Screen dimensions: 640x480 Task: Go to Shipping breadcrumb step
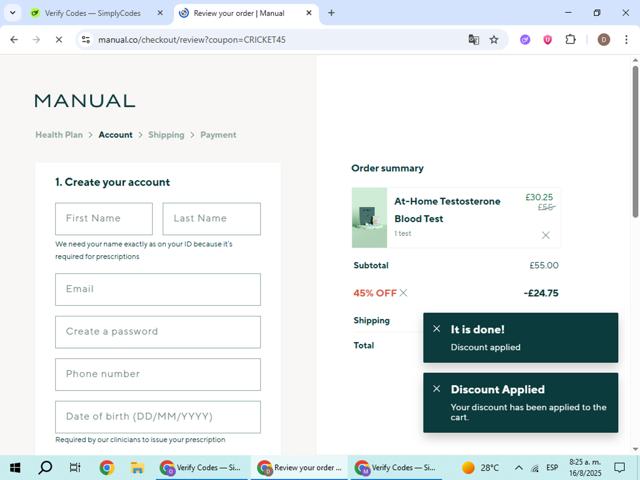coord(166,135)
